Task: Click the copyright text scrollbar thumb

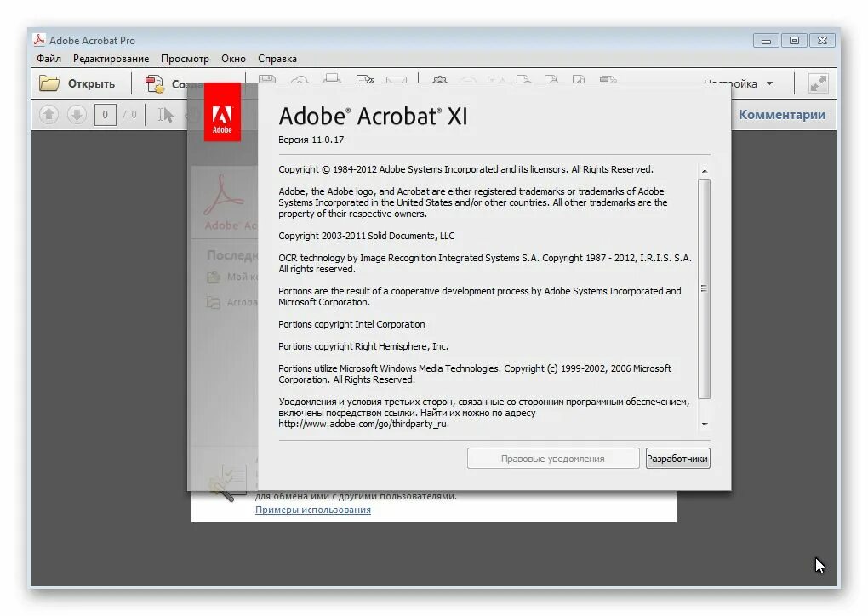Action: tap(704, 288)
